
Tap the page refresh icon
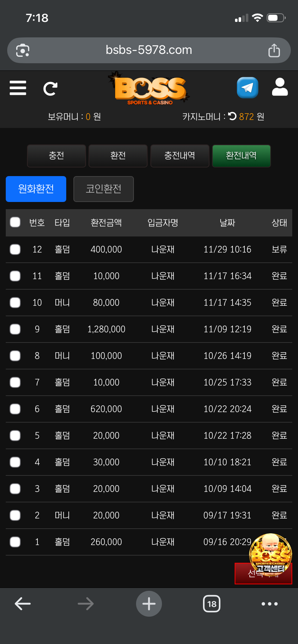pos(50,88)
